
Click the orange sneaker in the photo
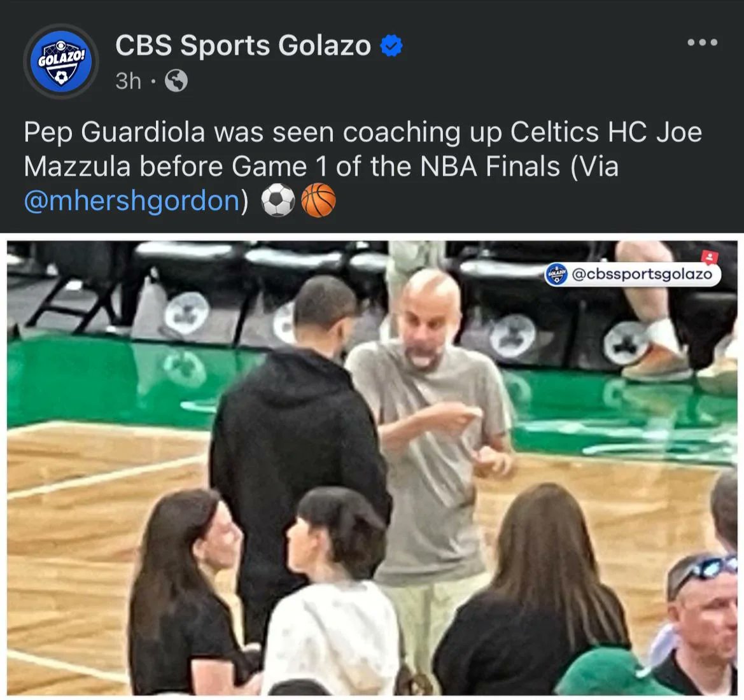659,365
